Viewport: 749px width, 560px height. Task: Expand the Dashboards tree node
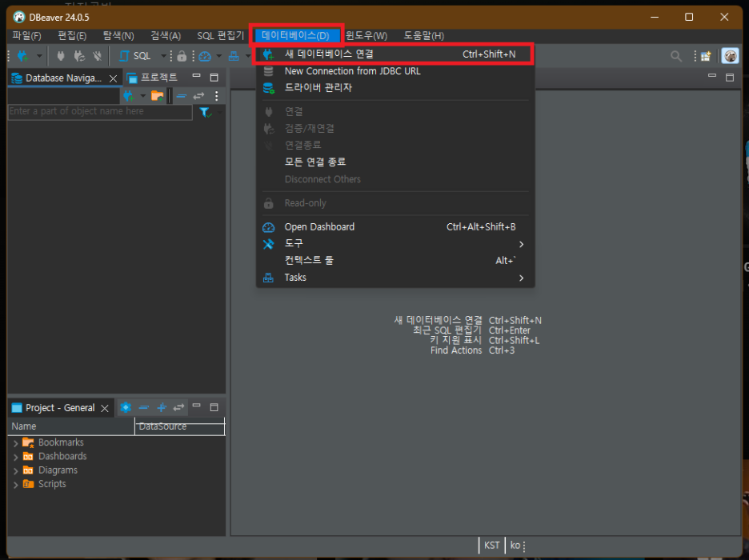[x=15, y=458]
